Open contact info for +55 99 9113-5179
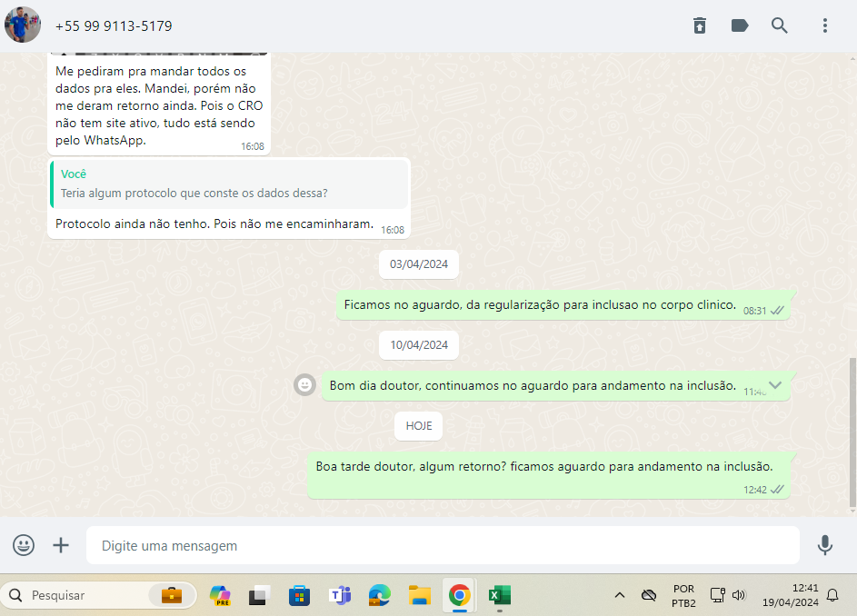 (x=114, y=25)
